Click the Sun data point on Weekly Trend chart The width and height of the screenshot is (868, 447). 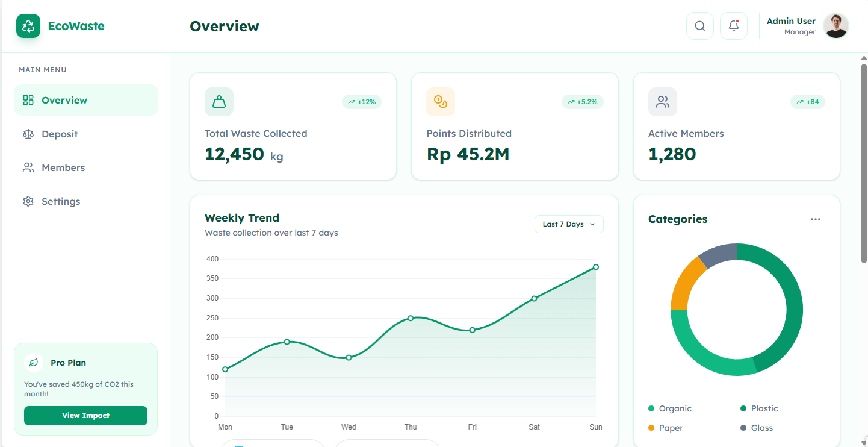[595, 267]
